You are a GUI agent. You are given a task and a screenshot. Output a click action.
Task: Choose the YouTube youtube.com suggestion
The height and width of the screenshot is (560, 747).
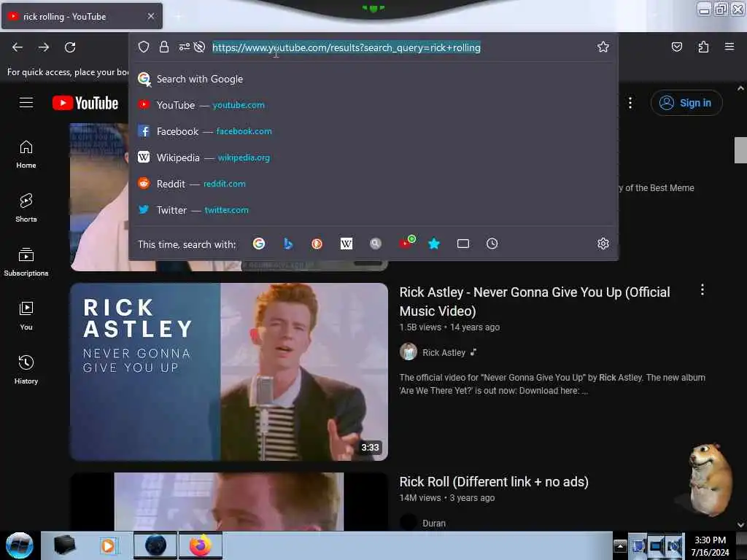pos(373,105)
